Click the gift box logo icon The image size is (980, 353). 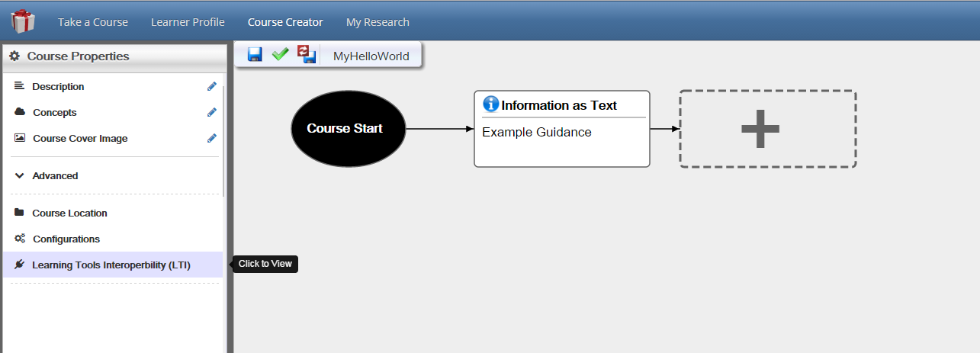tap(23, 21)
